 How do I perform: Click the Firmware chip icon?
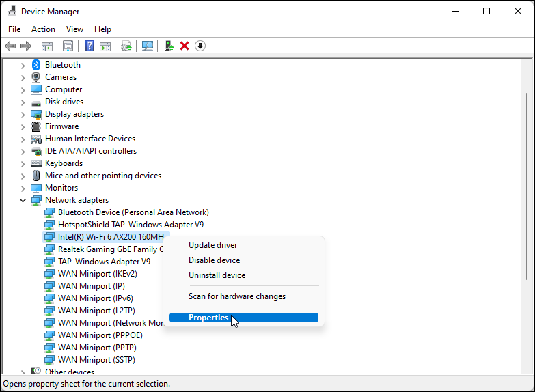(x=36, y=126)
